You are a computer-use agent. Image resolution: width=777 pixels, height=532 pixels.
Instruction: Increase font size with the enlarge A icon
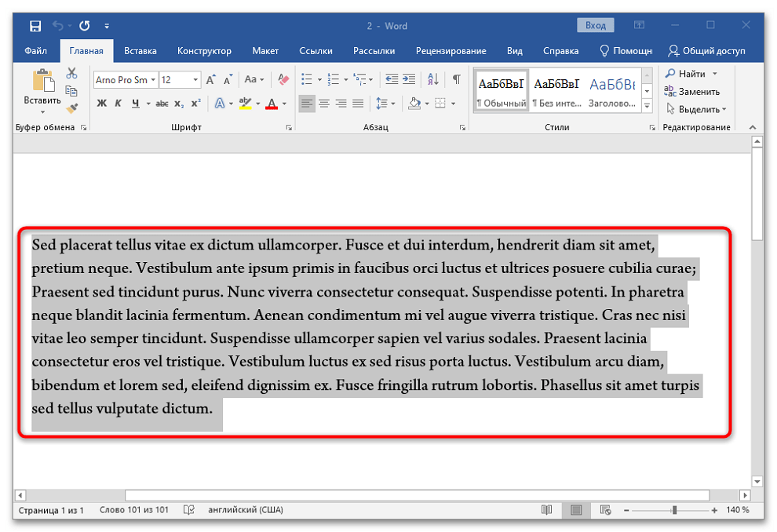click(210, 79)
